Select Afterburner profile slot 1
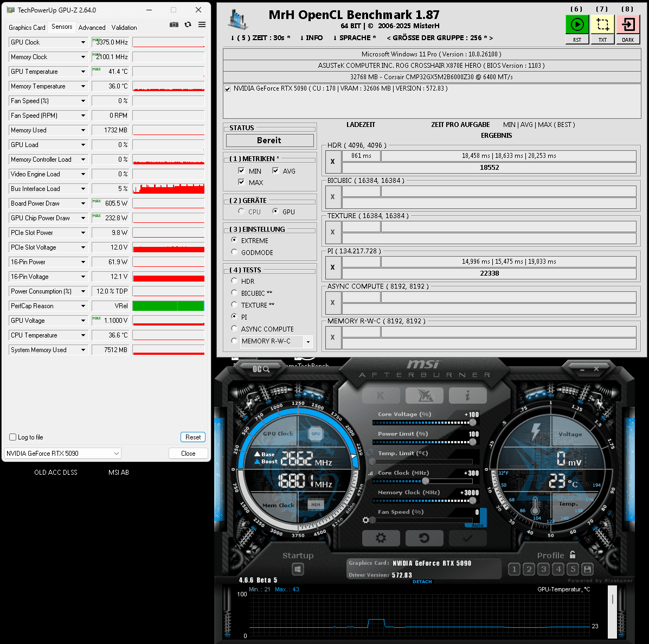 coord(514,569)
